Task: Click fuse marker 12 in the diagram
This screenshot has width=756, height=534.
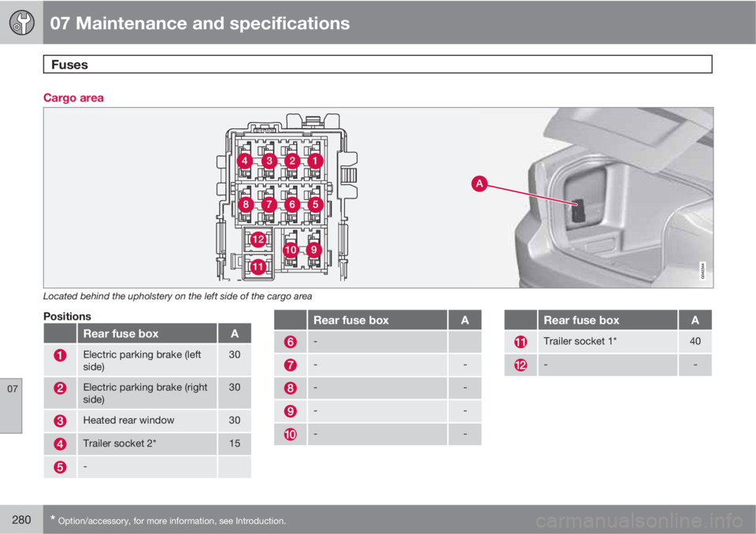Action: 258,239
